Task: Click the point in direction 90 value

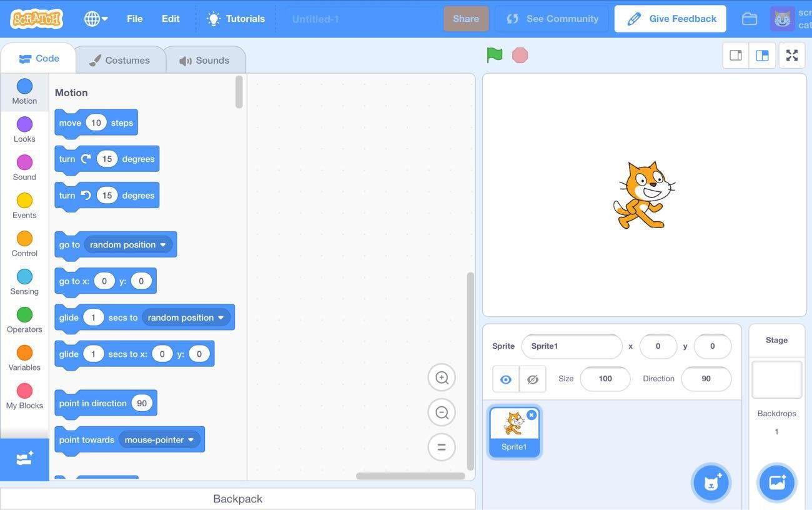Action: (x=142, y=403)
